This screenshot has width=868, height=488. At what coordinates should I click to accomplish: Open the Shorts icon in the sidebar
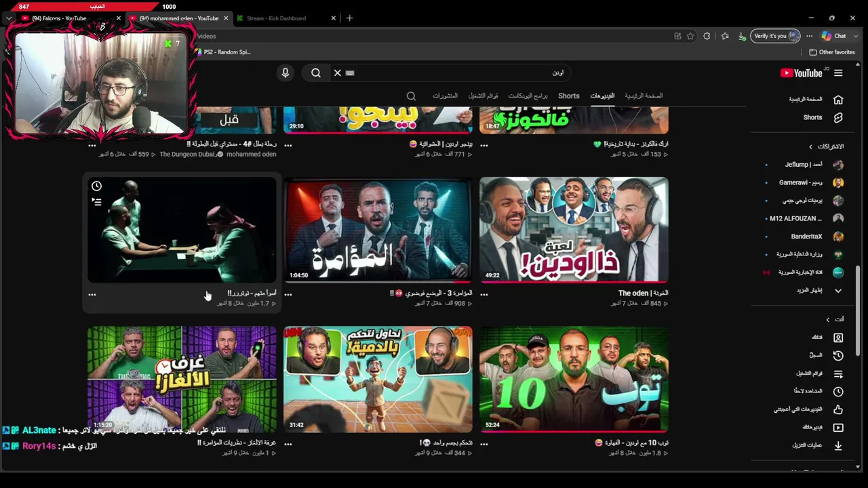tap(838, 117)
